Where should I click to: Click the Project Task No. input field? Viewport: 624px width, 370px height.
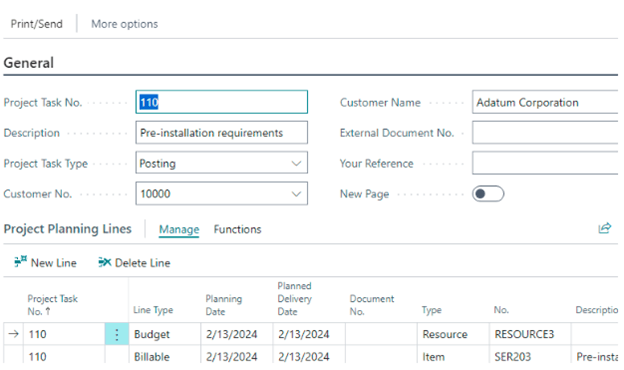(222, 102)
